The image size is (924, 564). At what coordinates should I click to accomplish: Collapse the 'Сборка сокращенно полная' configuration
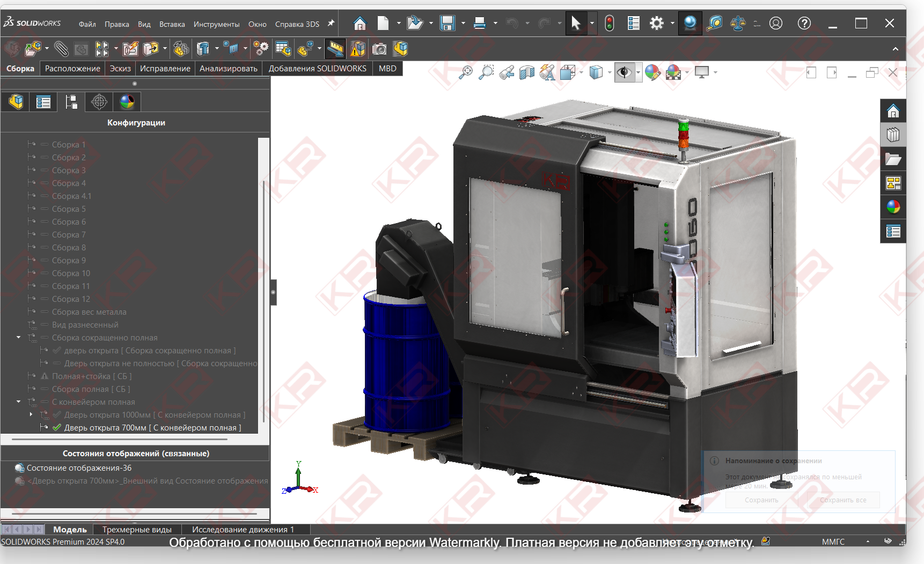19,338
